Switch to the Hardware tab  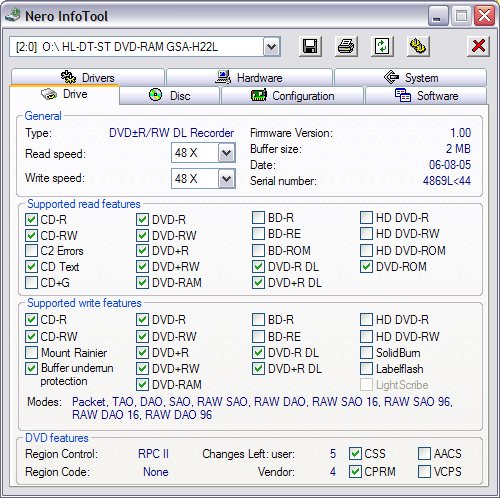(x=249, y=77)
